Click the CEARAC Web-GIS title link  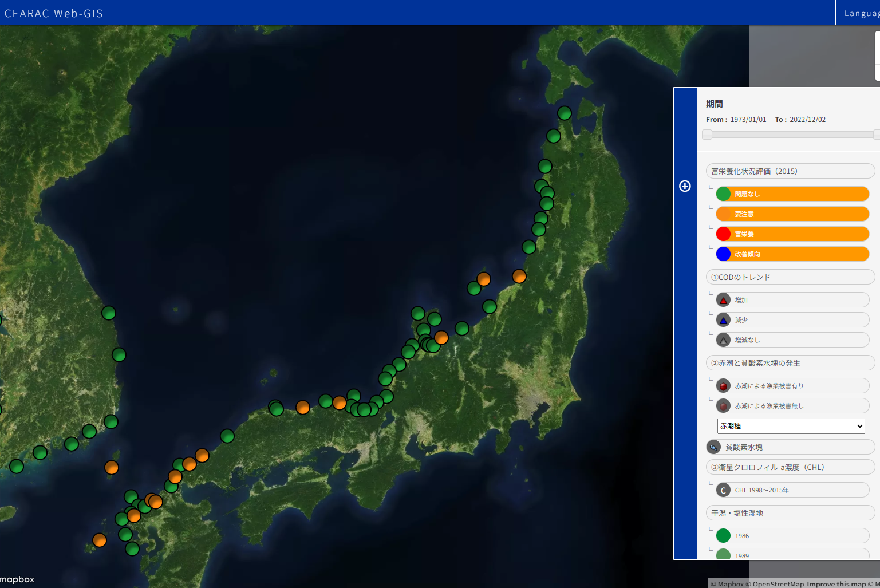(54, 13)
